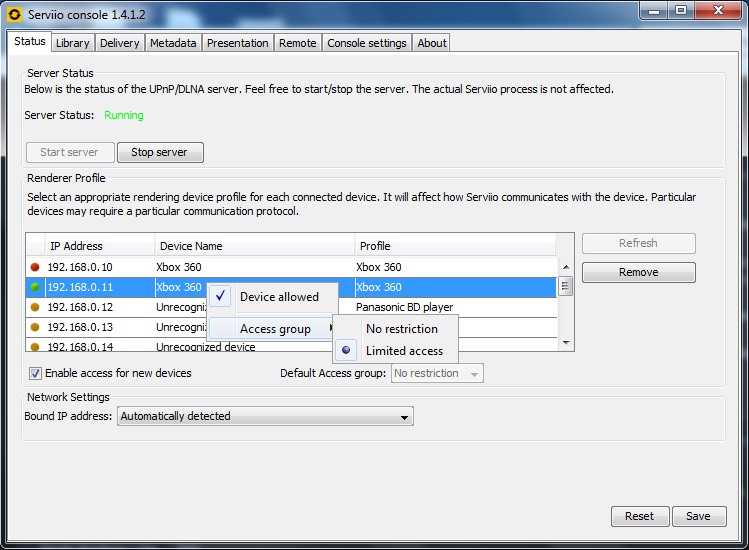
Task: Choose the No restriction access group
Action: coord(396,329)
